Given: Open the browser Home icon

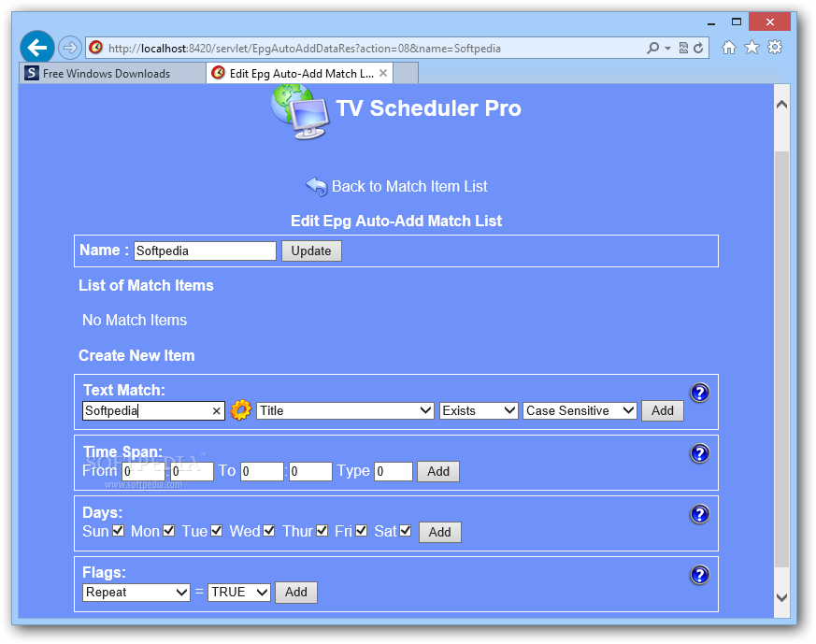Looking at the screenshot, I should coord(729,48).
